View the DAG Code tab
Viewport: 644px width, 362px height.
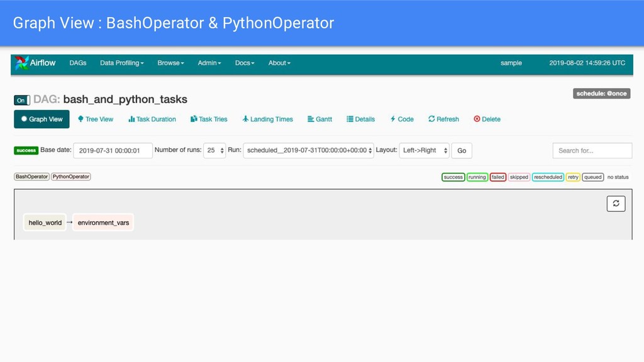(x=402, y=119)
